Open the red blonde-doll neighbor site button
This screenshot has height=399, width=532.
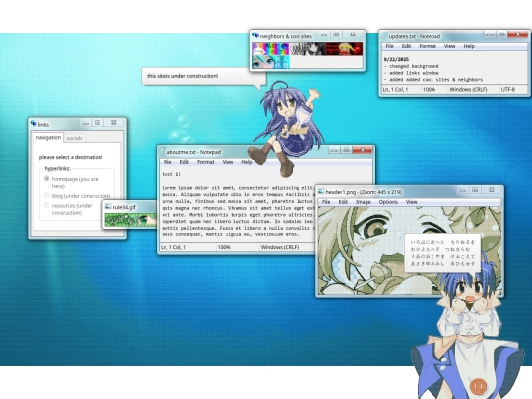[x=344, y=49]
